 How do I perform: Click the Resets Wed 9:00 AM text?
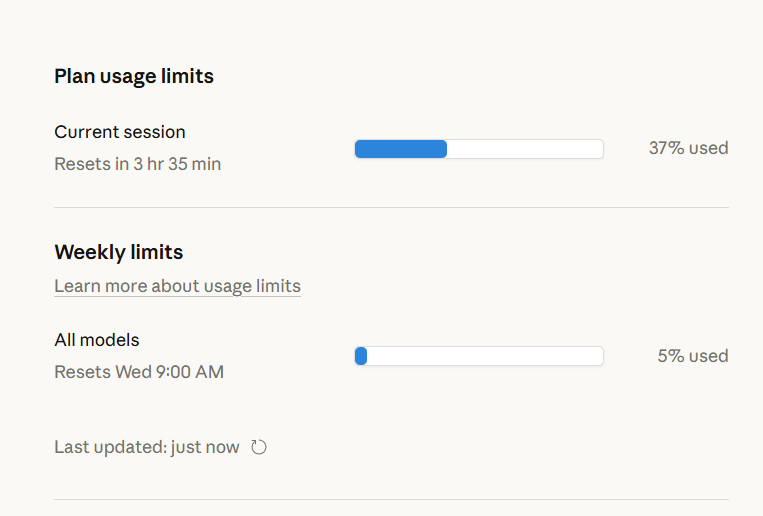pos(139,372)
